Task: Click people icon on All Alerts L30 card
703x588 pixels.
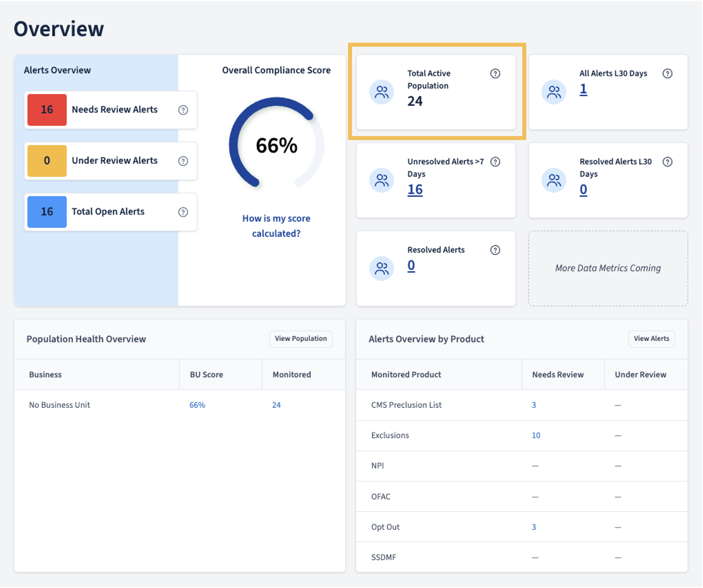Action: (554, 92)
